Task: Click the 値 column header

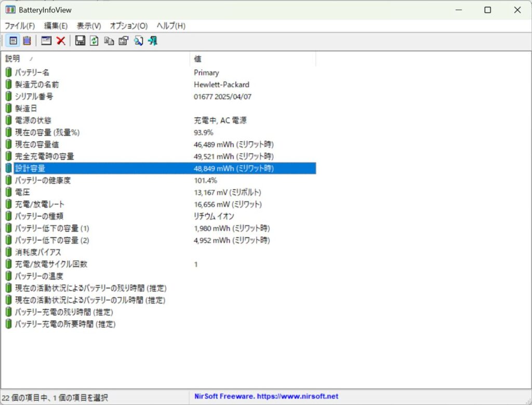Action: pyautogui.click(x=252, y=59)
